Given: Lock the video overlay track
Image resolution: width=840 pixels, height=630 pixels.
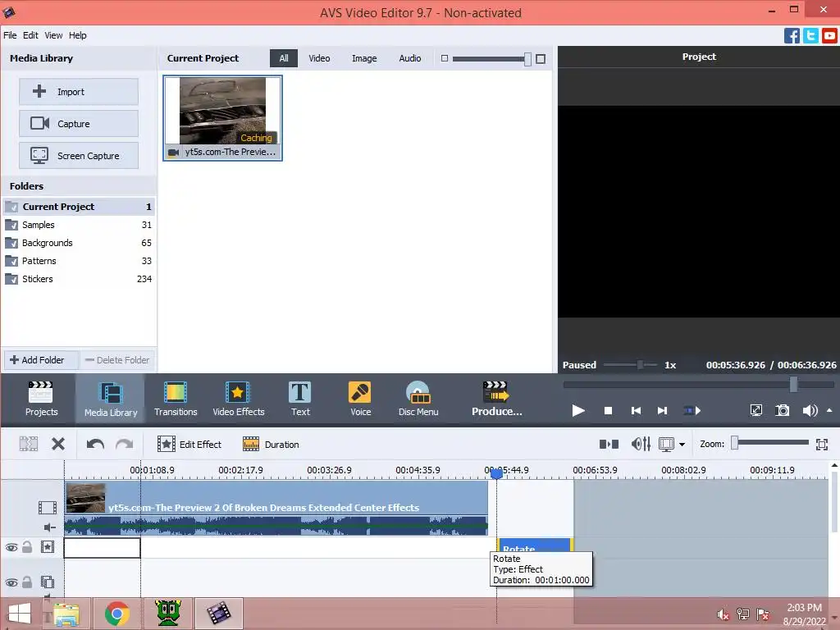Looking at the screenshot, I should pos(27,582).
